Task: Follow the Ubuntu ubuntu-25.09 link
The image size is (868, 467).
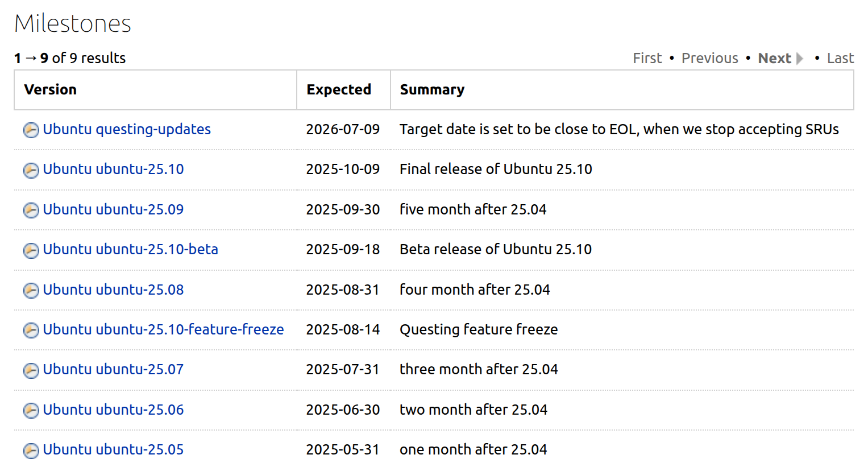Action: (113, 209)
